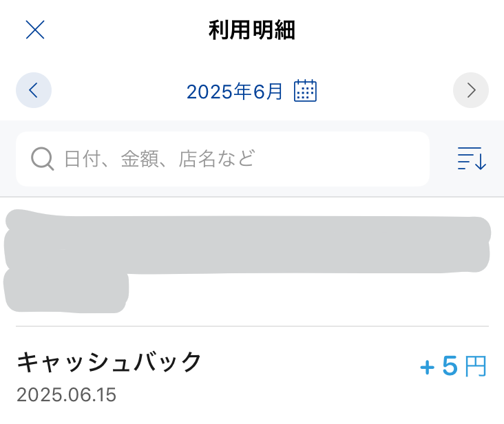The height and width of the screenshot is (424, 504).
Task: Tap the magnifying glass search icon
Action: click(x=43, y=159)
